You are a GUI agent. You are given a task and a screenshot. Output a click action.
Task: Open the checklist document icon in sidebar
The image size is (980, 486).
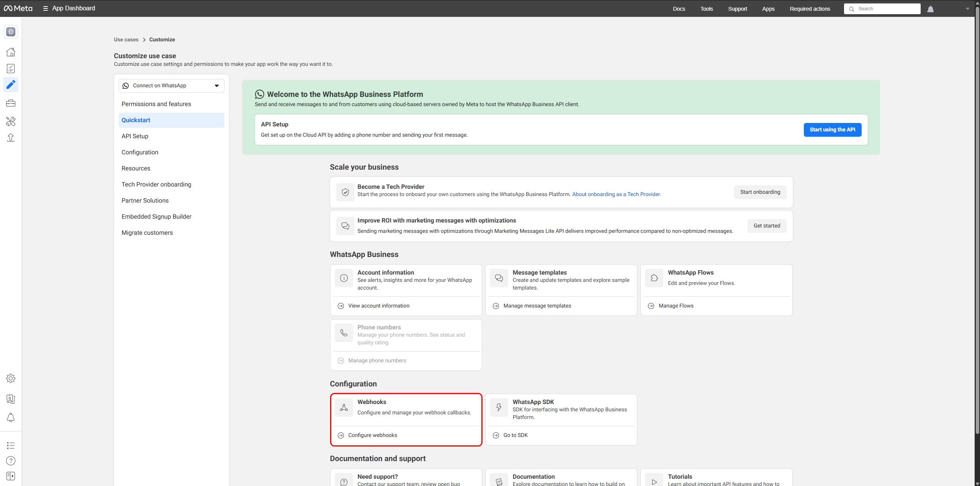11,69
